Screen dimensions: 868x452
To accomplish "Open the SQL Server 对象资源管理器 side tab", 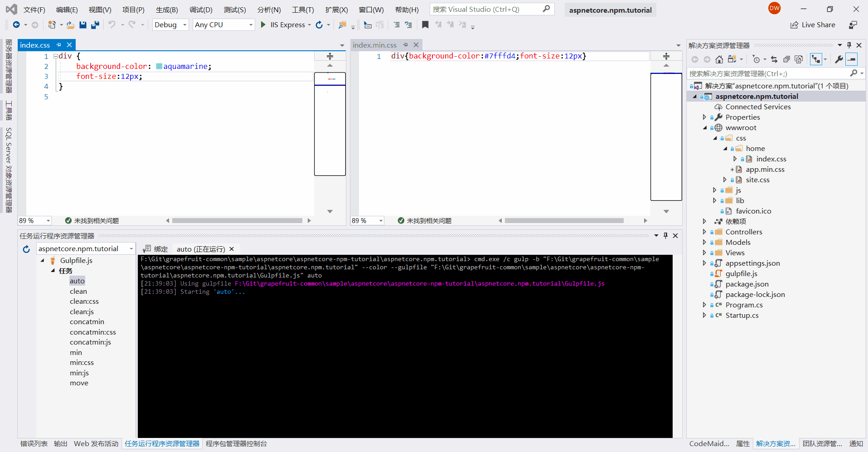I will (x=9, y=170).
